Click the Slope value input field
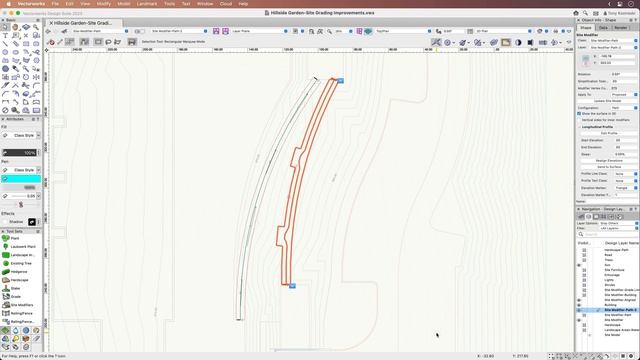This screenshot has height=360, width=640. click(x=626, y=154)
